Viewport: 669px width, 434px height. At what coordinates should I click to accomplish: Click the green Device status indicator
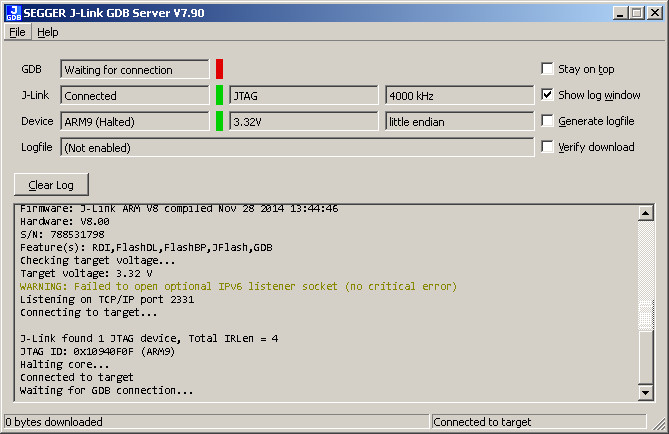(x=219, y=121)
